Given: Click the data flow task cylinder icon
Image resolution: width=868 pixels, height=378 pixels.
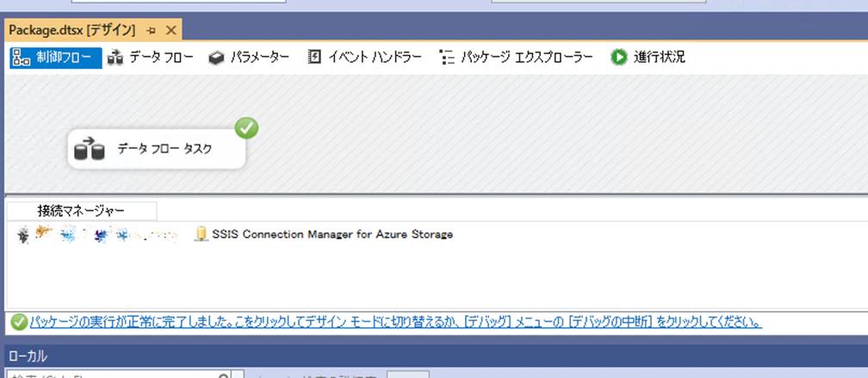Looking at the screenshot, I should pos(90,149).
